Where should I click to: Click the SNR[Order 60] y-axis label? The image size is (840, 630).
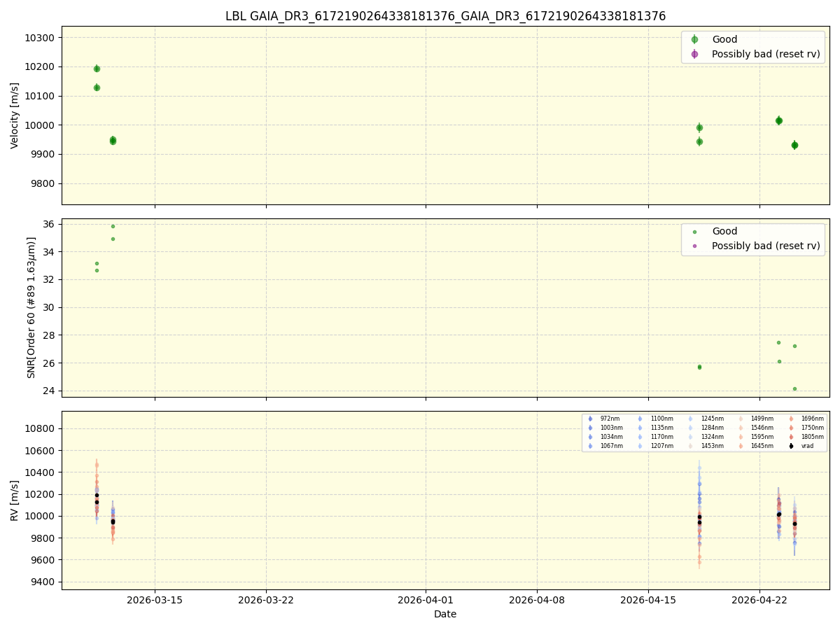31,307
